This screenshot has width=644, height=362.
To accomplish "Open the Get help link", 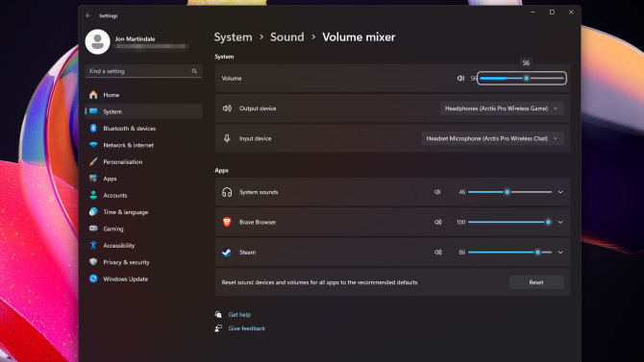I will pyautogui.click(x=239, y=314).
